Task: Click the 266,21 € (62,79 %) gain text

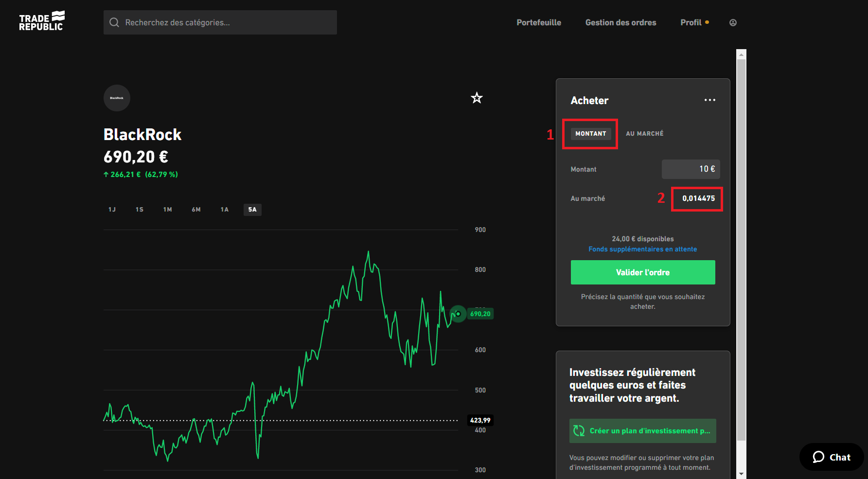Action: (141, 175)
